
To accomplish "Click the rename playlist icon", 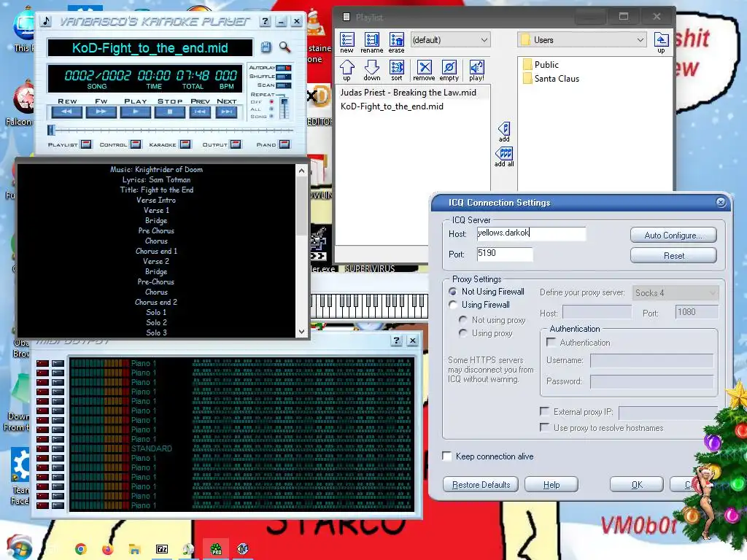I will 371,42.
